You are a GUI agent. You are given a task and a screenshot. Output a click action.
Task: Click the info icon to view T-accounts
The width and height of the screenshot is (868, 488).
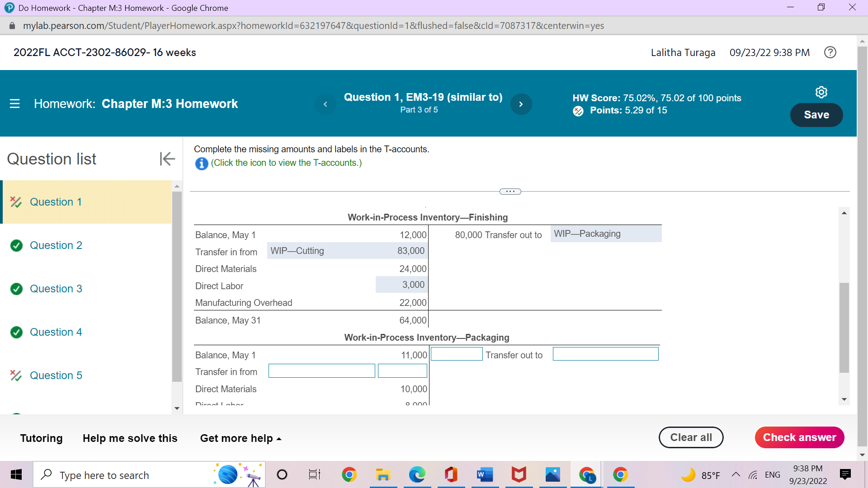pyautogui.click(x=201, y=164)
